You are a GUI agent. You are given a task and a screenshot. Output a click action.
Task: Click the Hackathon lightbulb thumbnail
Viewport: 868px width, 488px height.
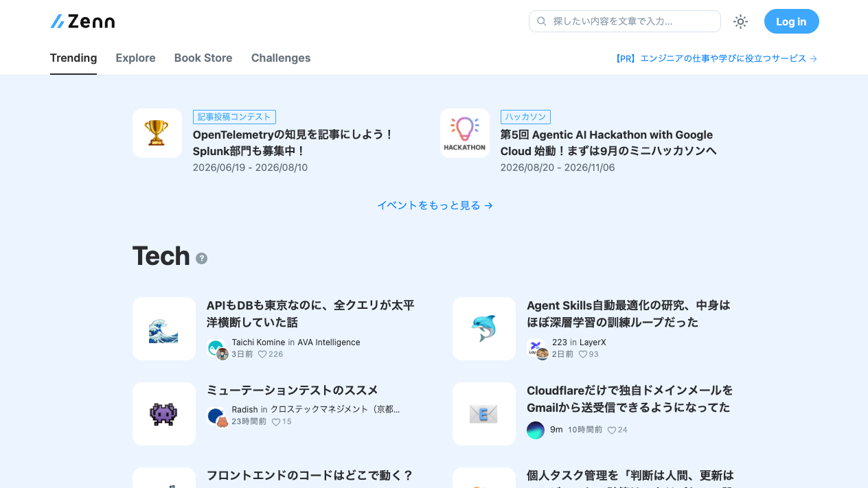(x=465, y=133)
